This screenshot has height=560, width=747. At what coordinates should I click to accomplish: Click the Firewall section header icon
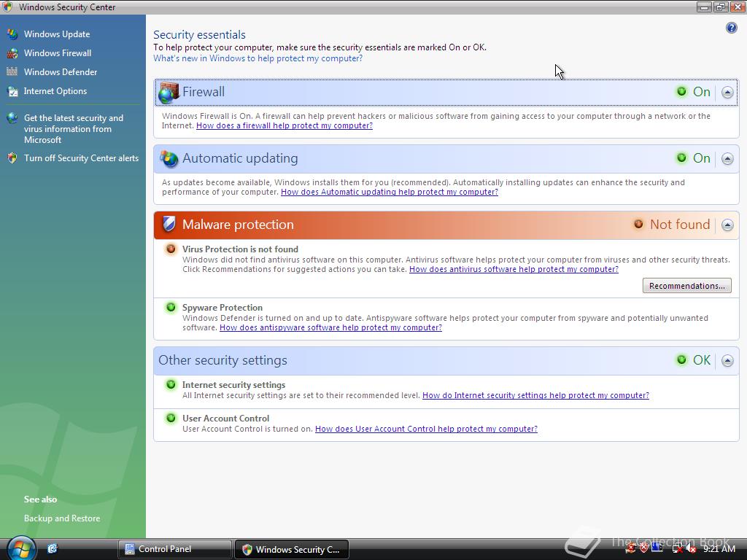point(169,93)
